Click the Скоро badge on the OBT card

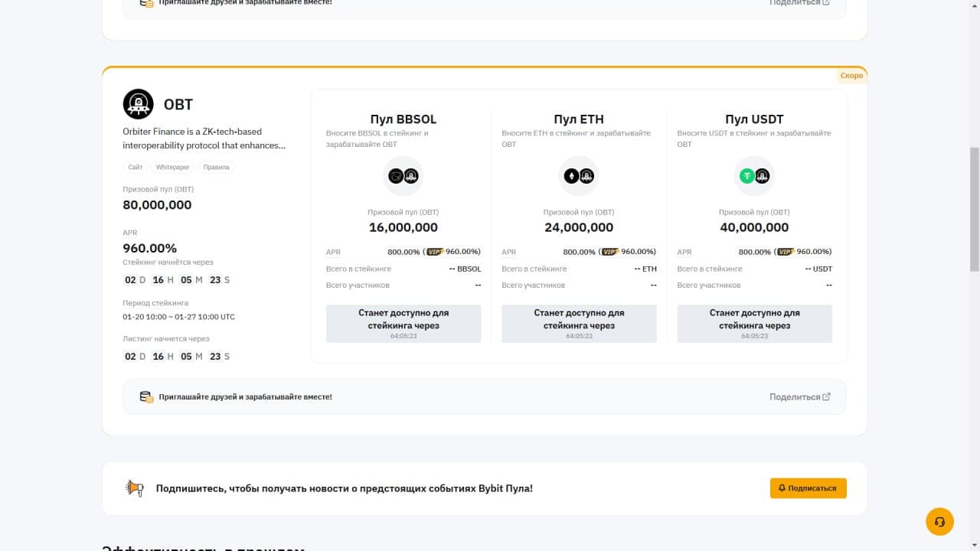pos(851,76)
